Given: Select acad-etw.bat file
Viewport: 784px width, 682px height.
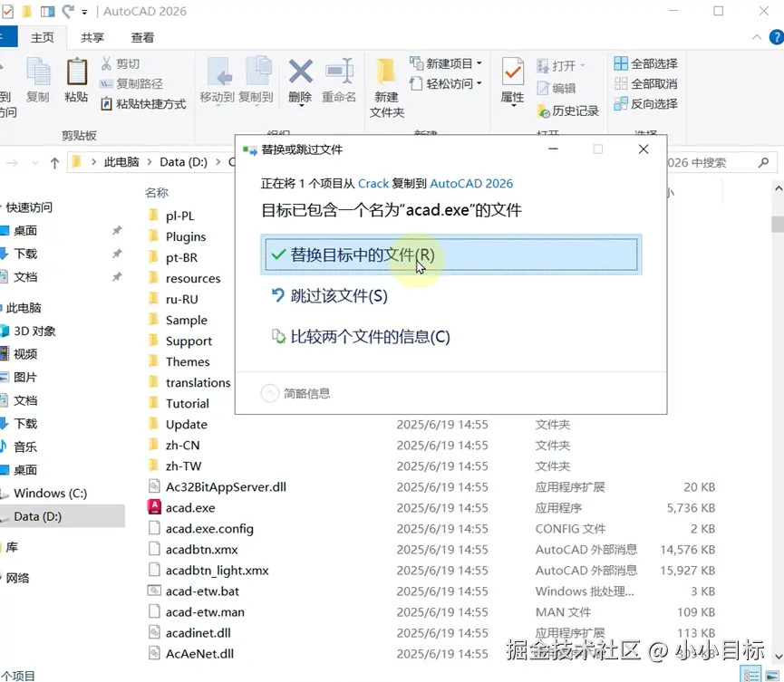Looking at the screenshot, I should click(202, 591).
